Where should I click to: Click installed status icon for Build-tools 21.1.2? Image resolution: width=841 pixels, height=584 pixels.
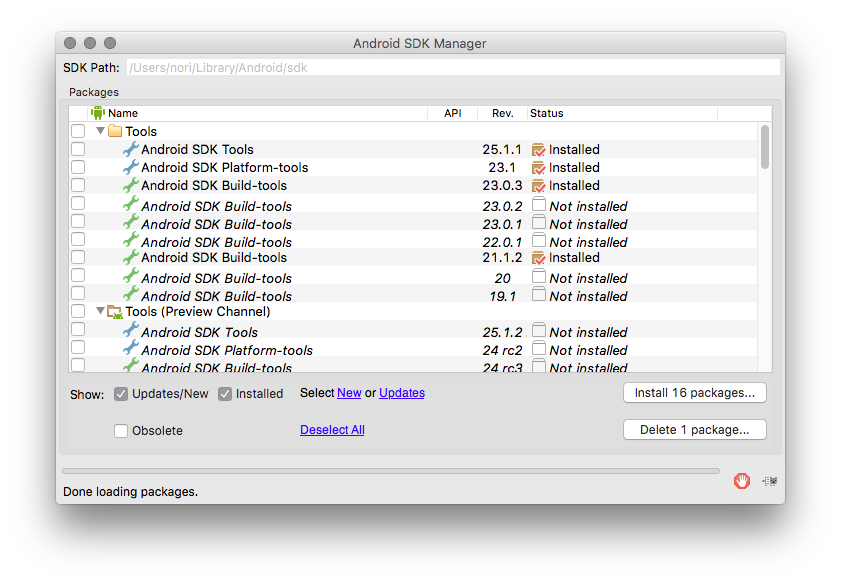[538, 258]
